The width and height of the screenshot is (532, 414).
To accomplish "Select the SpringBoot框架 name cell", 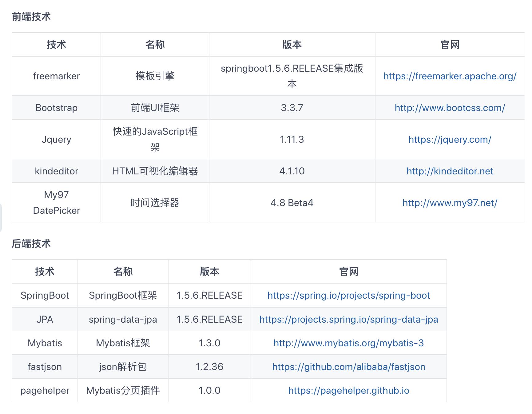I will click(123, 295).
